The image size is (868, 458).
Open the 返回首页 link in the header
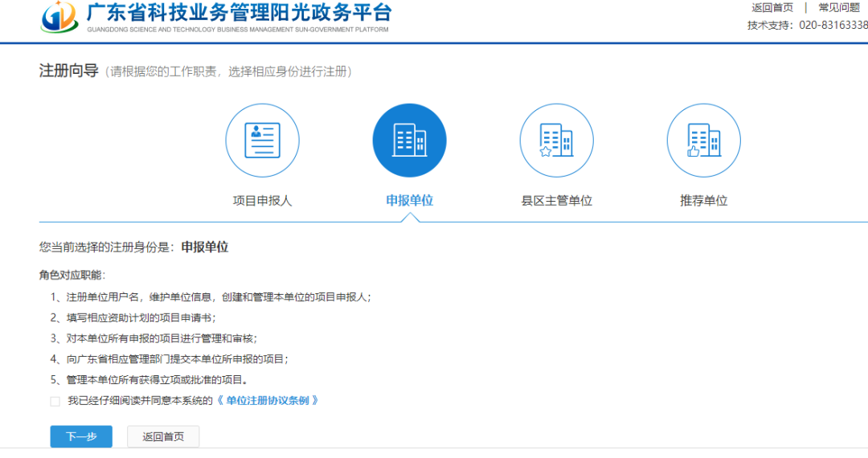click(x=772, y=7)
